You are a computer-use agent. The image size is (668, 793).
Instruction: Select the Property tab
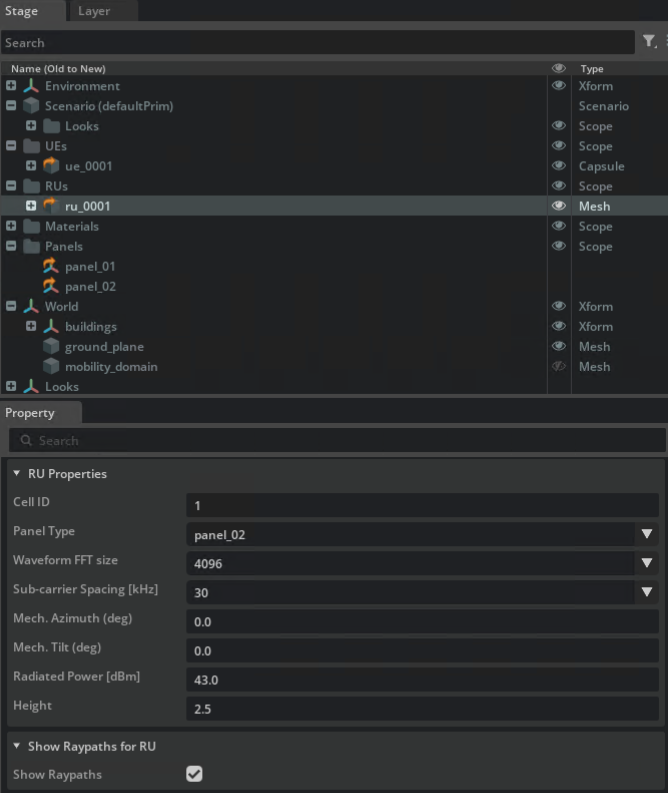click(30, 413)
